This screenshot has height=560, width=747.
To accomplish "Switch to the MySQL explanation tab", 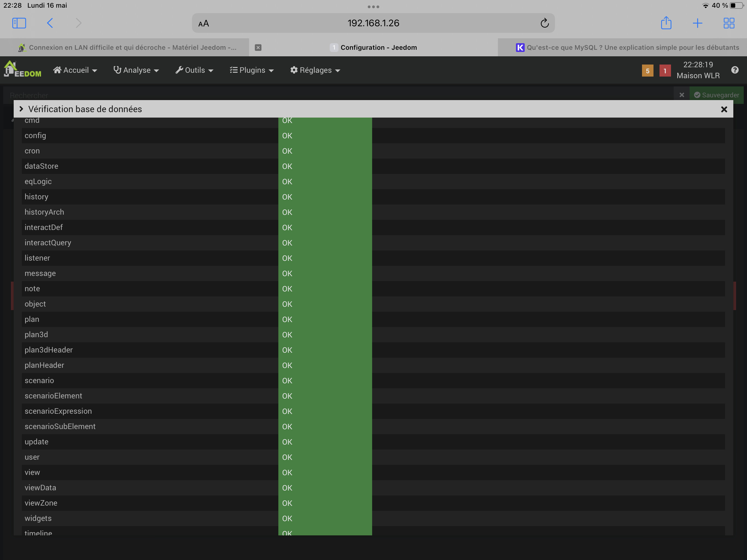I will pos(627,47).
